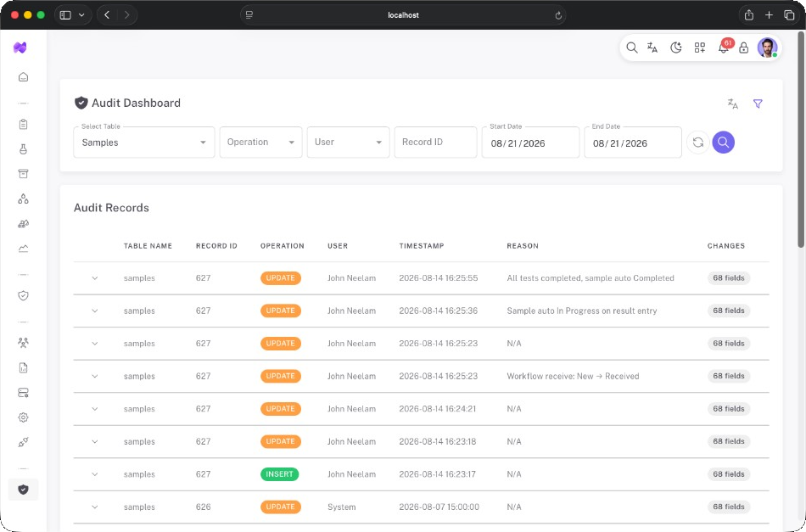Open the user avatar profile menu
The width and height of the screenshot is (806, 532).
tap(767, 48)
